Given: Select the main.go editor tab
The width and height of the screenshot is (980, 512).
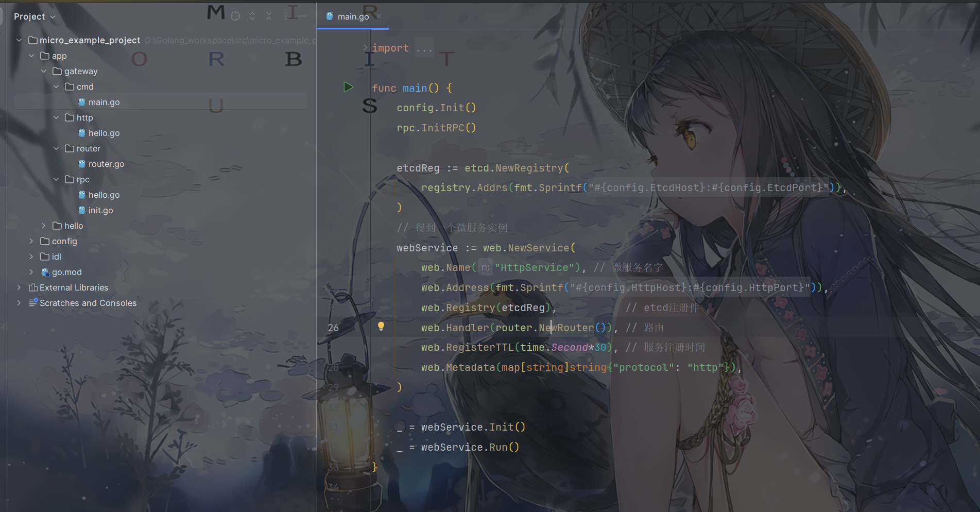Looking at the screenshot, I should click(353, 16).
